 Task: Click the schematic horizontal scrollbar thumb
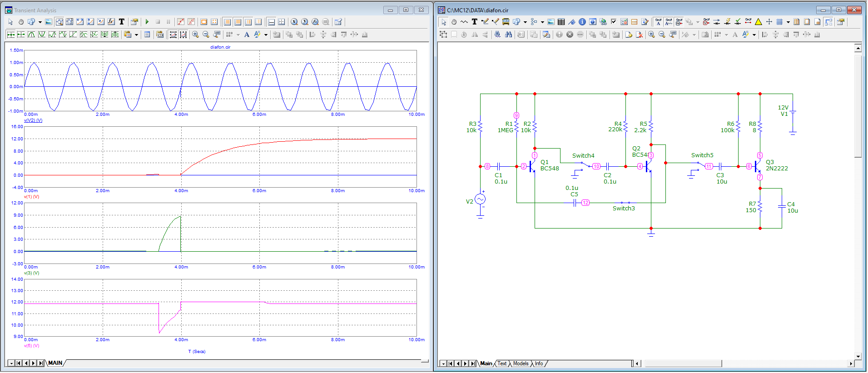[683, 363]
